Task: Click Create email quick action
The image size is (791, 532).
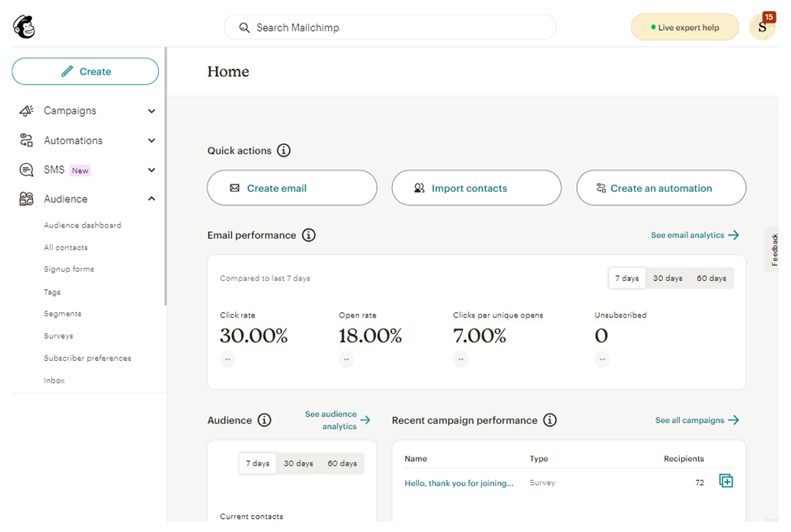Action: (x=291, y=187)
